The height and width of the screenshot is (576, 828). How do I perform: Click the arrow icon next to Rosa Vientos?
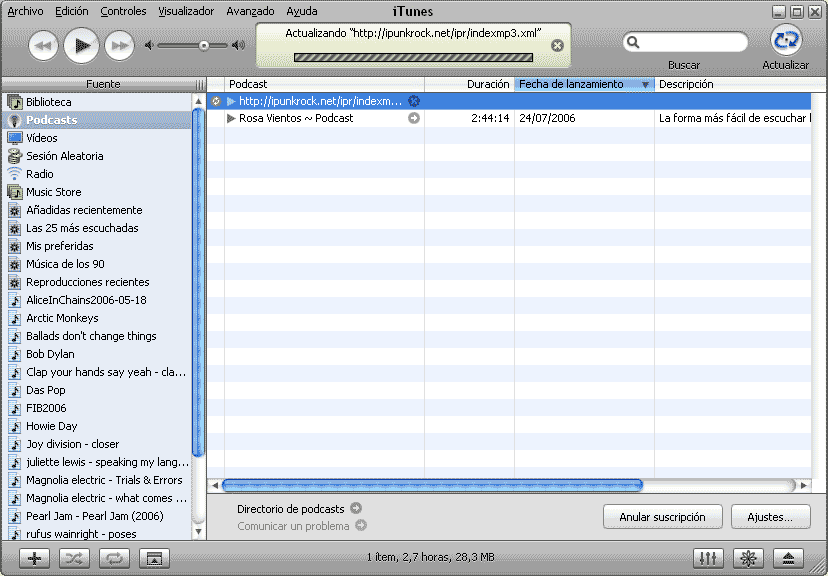414,118
